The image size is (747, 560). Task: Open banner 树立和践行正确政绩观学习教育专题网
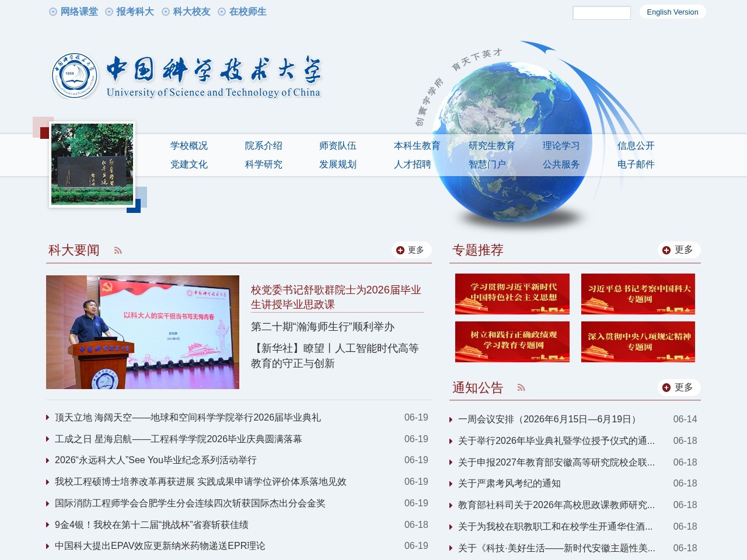coord(512,342)
